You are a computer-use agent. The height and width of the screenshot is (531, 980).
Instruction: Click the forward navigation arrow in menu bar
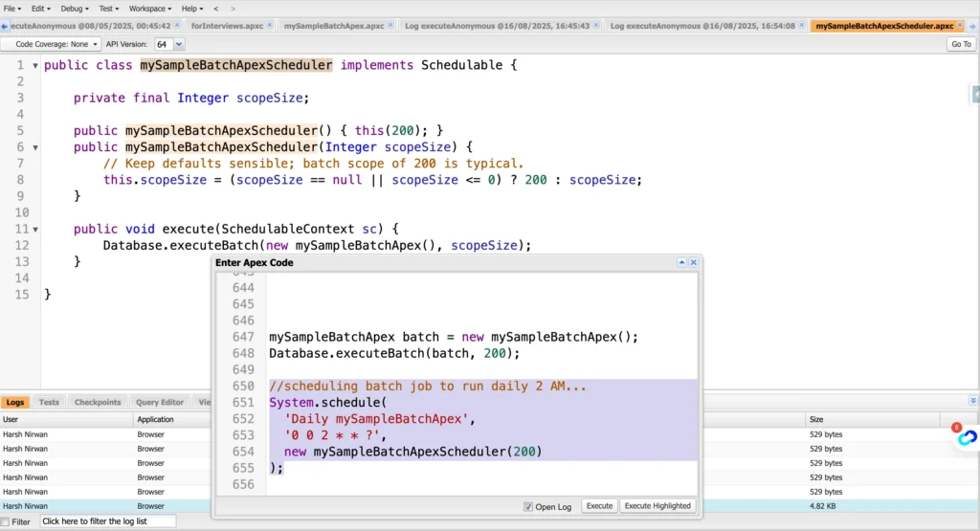233,9
